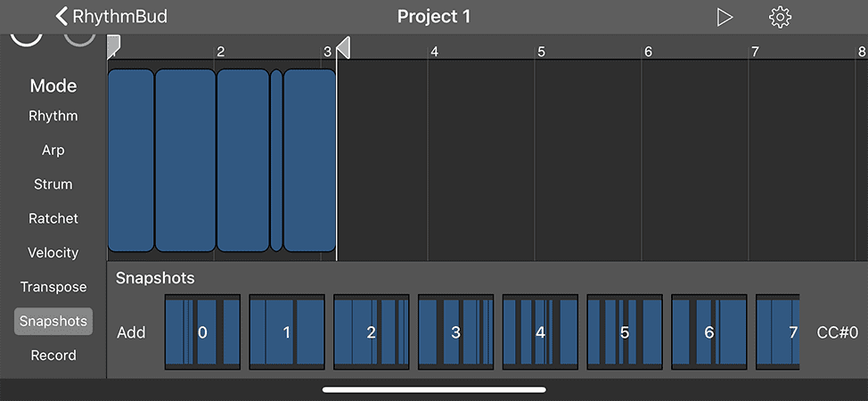Load snapshot 0 thumbnail
868x401 pixels.
(x=202, y=332)
